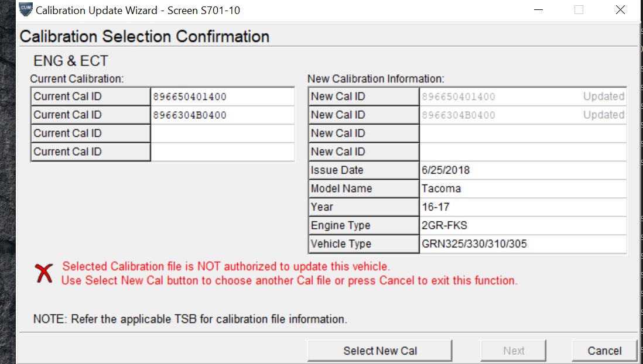
Task: Click the red X error icon
Action: tap(44, 273)
